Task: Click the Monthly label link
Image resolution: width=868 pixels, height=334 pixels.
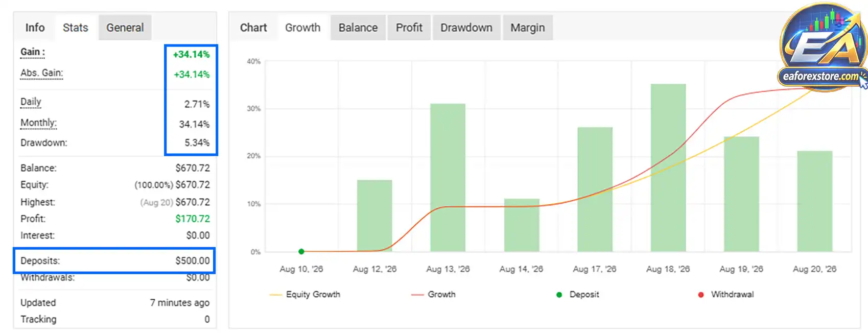Action: point(38,123)
